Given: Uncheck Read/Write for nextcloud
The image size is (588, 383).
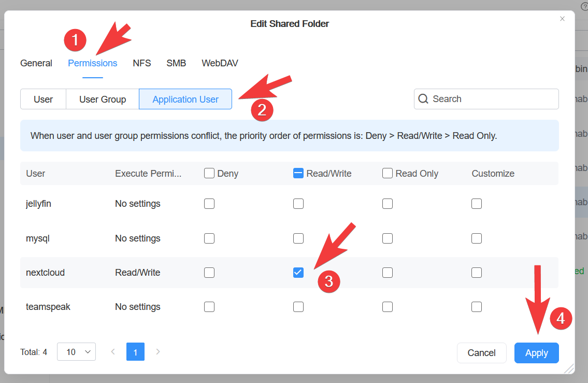Looking at the screenshot, I should tap(298, 273).
